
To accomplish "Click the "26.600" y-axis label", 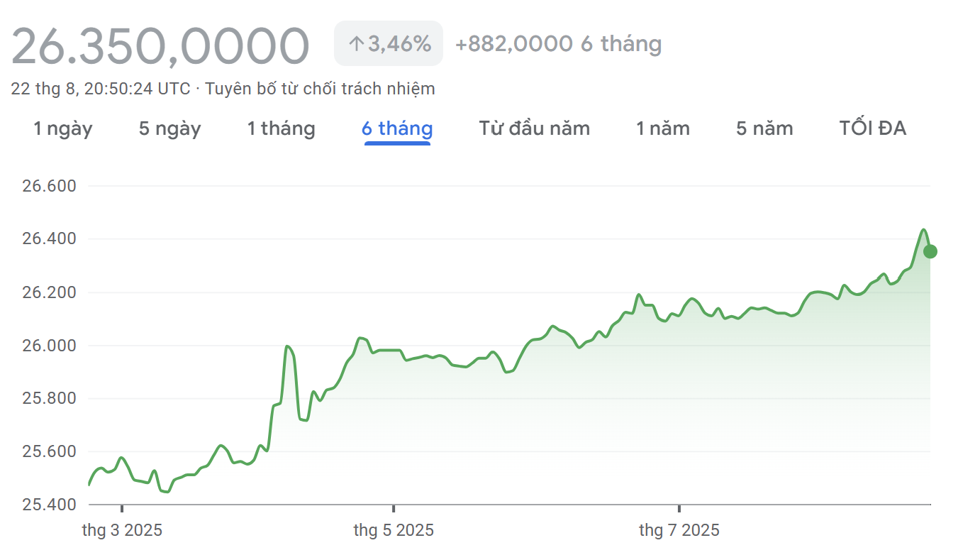I will click(49, 187).
